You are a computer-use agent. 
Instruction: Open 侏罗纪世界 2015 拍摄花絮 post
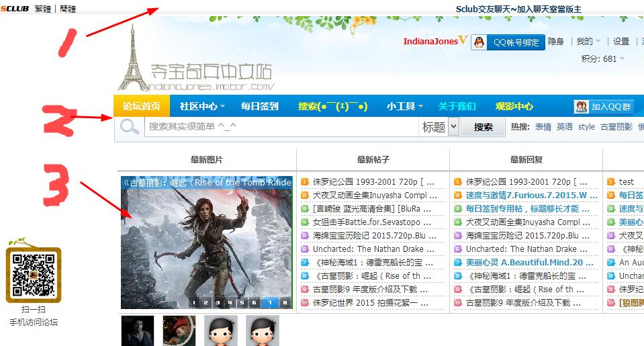tap(371, 303)
